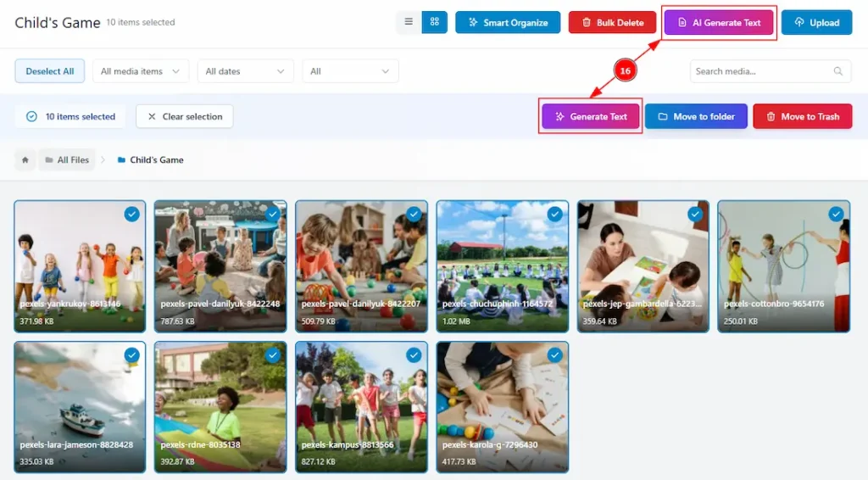Uncheck pexels-kampus-8813566 selection checkmark
Screen dimensions: 868x480
[x=414, y=355]
